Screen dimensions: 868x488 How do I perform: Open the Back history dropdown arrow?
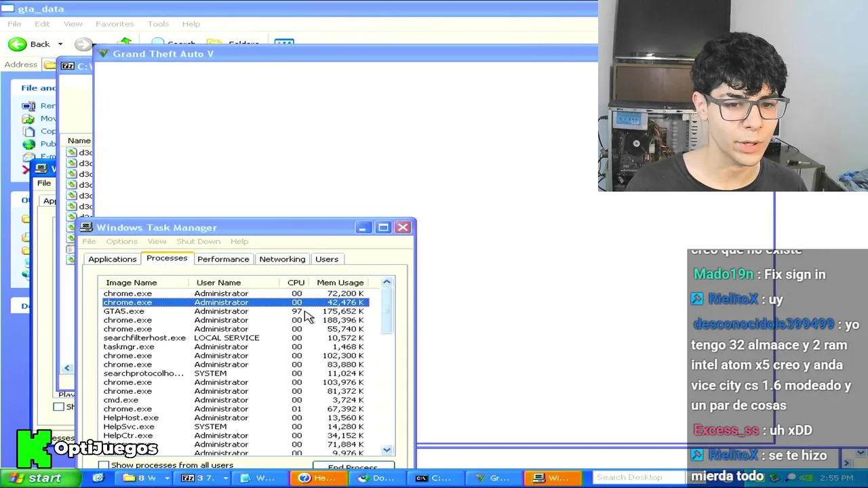60,44
